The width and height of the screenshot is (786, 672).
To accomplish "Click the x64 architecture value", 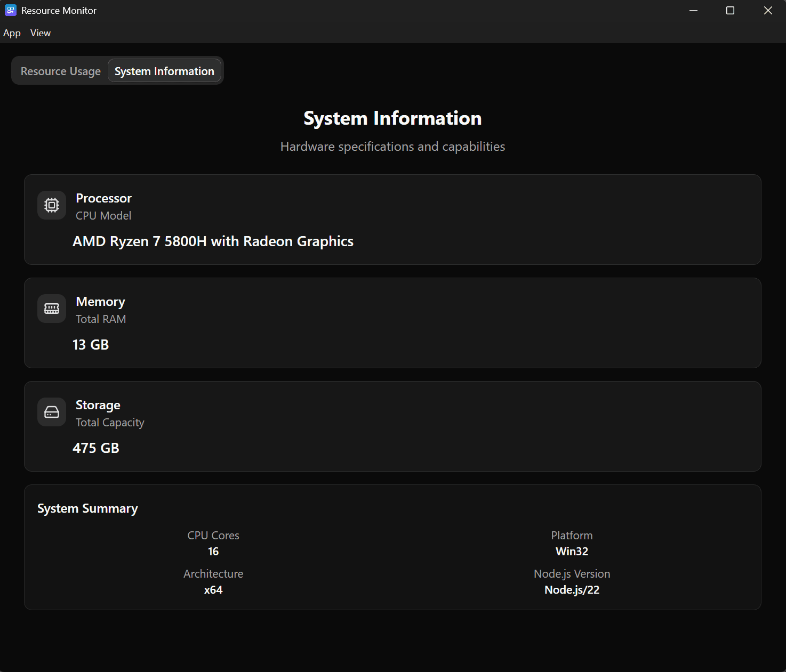I will pos(213,589).
